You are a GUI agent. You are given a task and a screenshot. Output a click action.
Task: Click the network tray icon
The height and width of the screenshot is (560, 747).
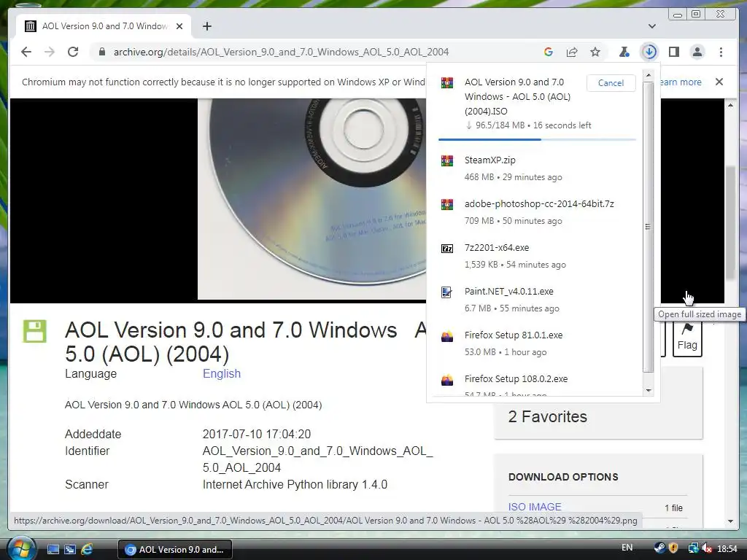coord(693,548)
